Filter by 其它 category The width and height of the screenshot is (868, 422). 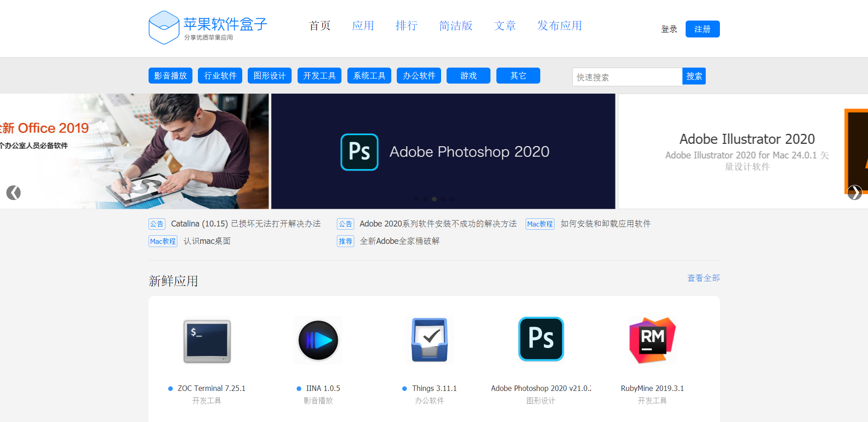point(518,76)
